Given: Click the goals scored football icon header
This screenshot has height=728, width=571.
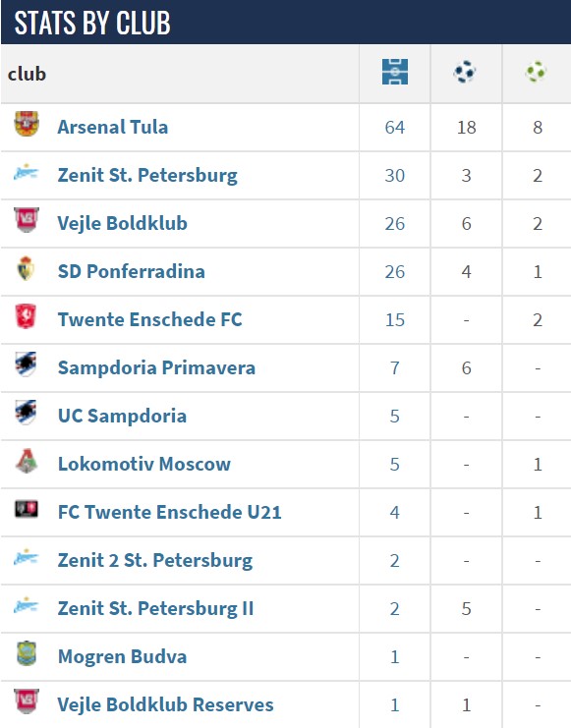Looking at the screenshot, I should pos(465,72).
